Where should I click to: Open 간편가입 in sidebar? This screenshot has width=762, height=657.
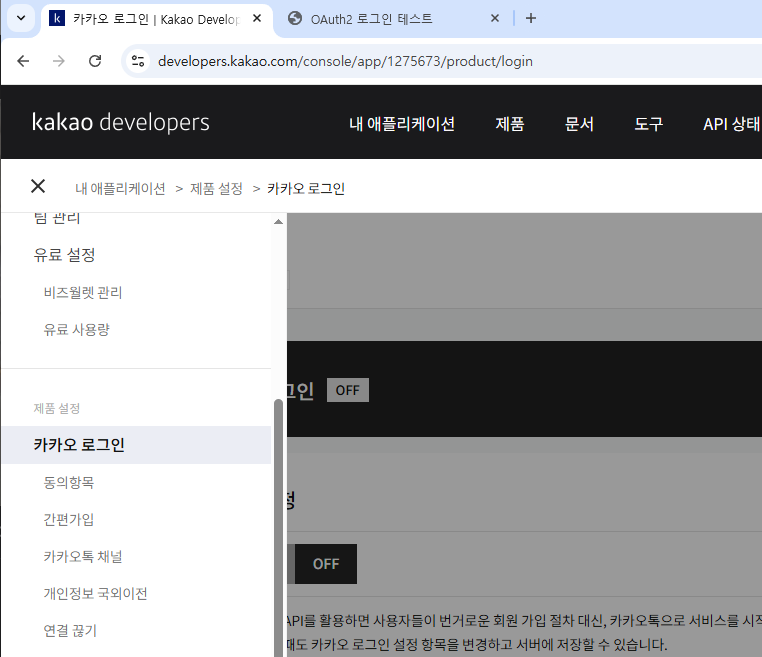coord(69,519)
